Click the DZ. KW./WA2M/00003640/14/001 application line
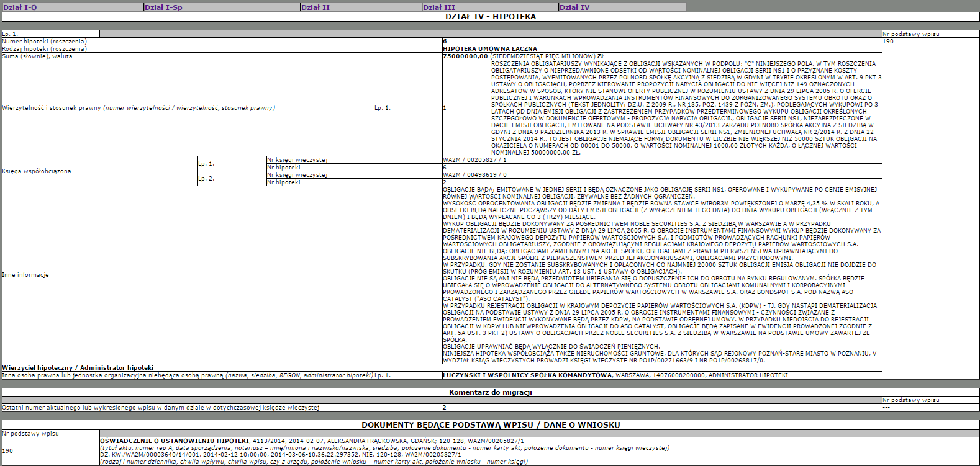This screenshot has height=466, width=980. point(281,455)
